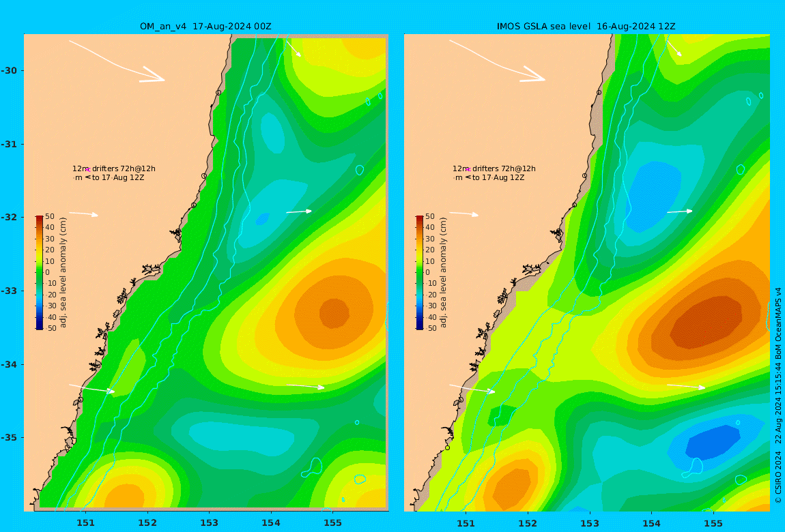Click longitude 151 under the IMOS GSLA map
The image size is (785, 532).
click(x=466, y=523)
